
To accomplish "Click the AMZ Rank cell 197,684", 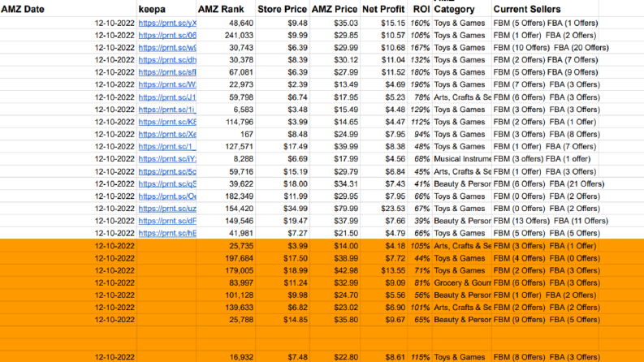I will (x=226, y=258).
